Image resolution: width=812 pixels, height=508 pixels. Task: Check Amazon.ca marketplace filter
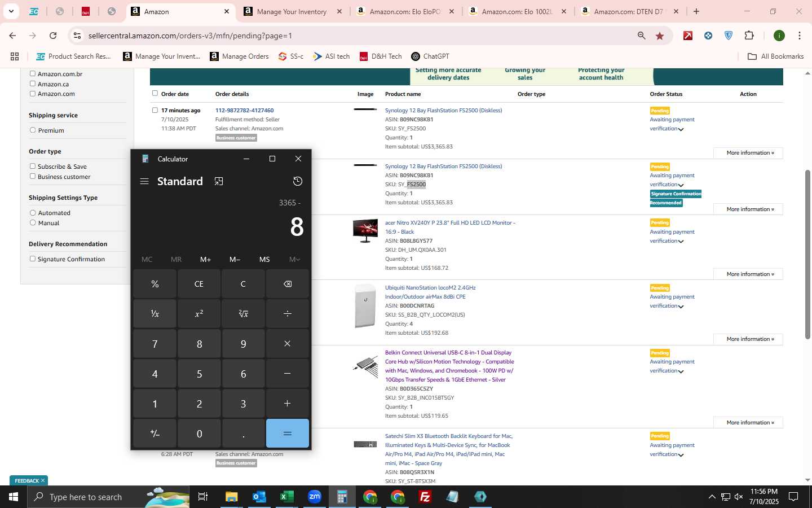tap(33, 84)
